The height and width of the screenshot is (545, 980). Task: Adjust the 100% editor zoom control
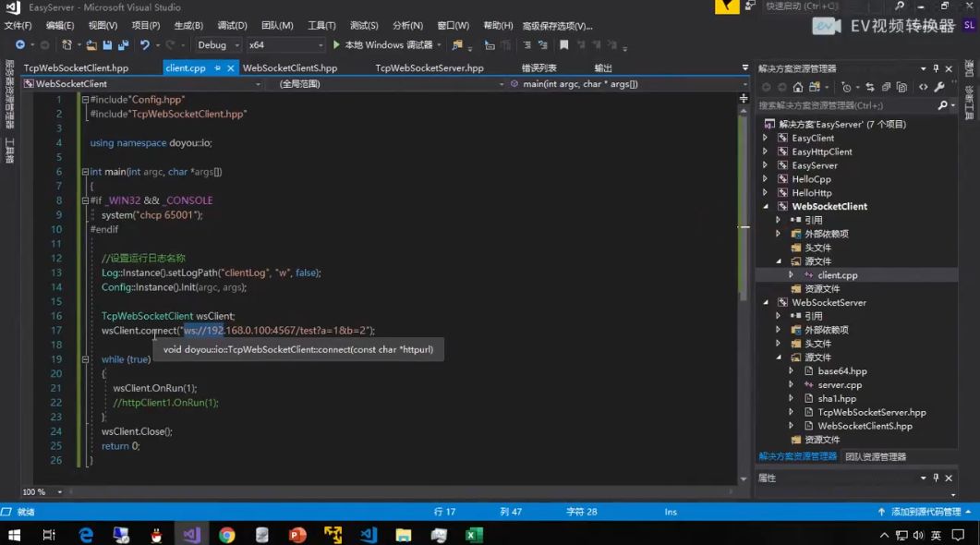[32, 491]
